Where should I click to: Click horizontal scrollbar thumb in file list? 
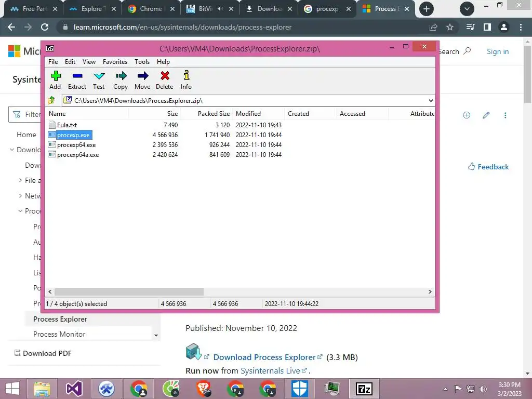(129, 292)
